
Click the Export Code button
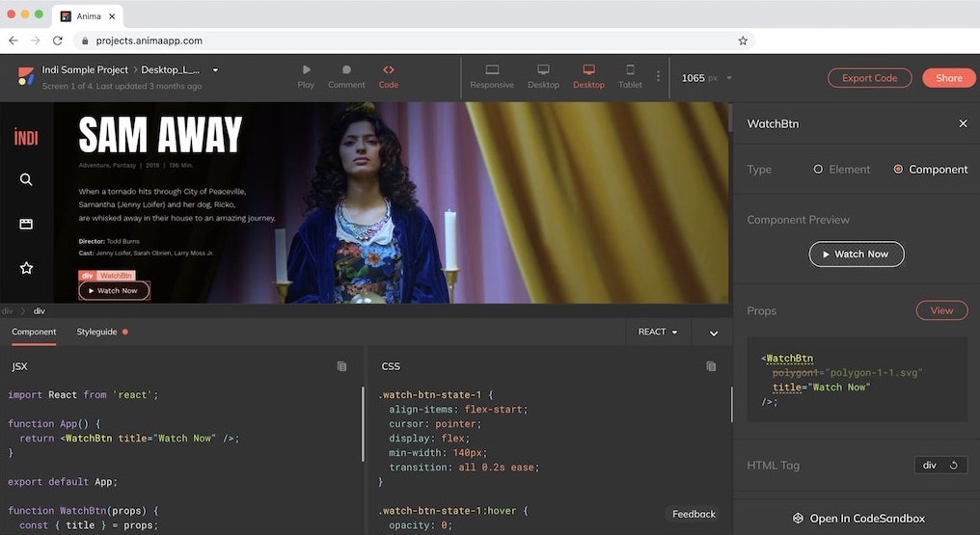(x=869, y=78)
